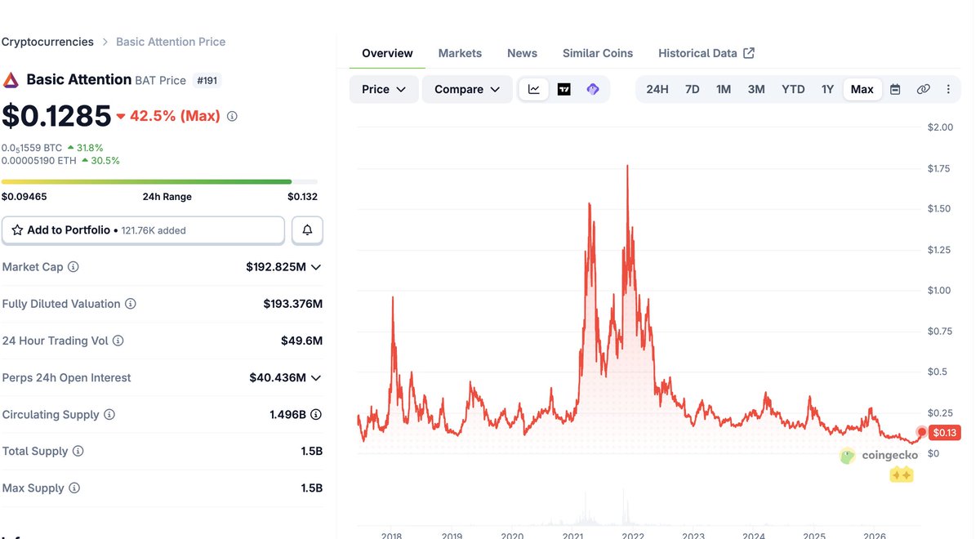The height and width of the screenshot is (539, 980).
Task: Switch to the Overview tab
Action: (387, 53)
